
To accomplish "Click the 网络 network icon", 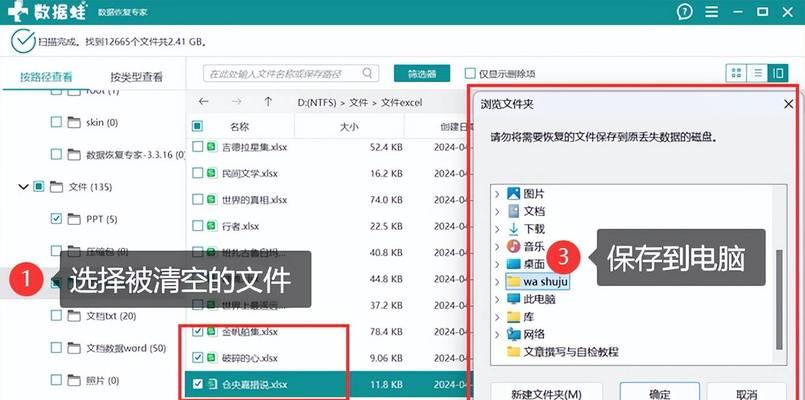I will tap(513, 334).
